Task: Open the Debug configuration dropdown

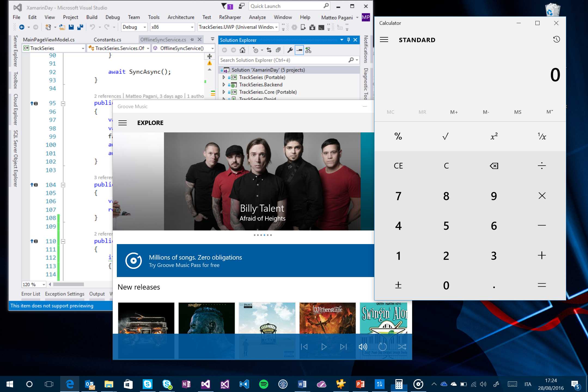Action: coord(145,27)
